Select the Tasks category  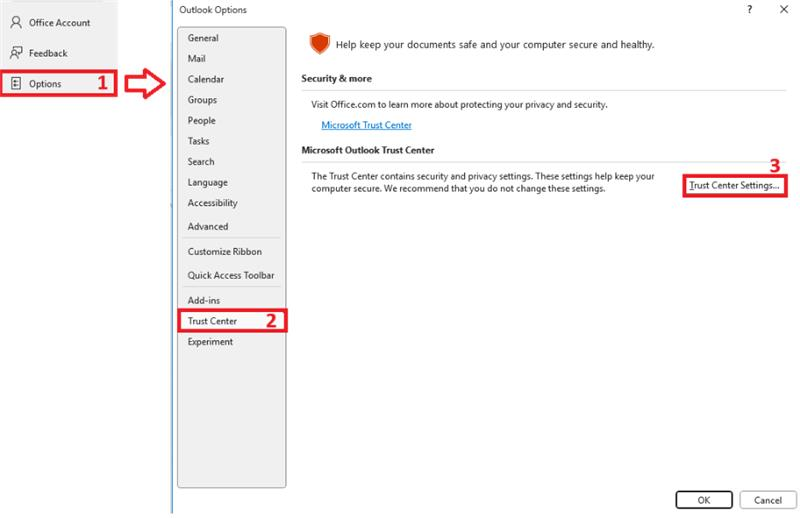pos(232,141)
